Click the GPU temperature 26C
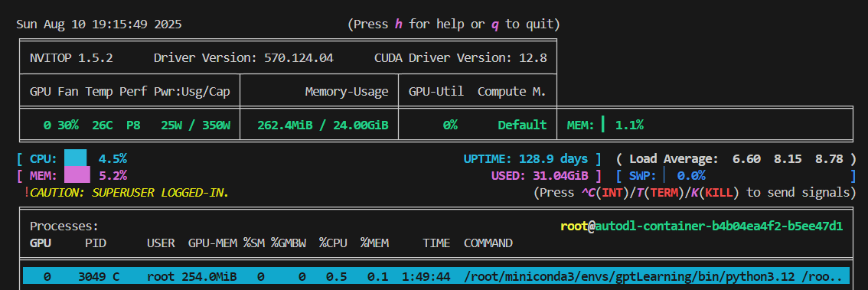The height and width of the screenshot is (290, 868). pyautogui.click(x=103, y=125)
